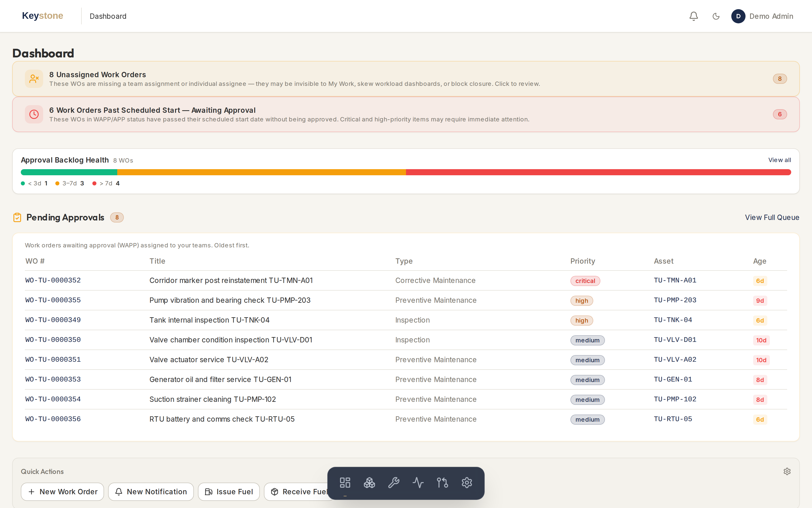Click high priority badge for TU-PMP-203
Viewport: 812px width, 508px height.
582,301
